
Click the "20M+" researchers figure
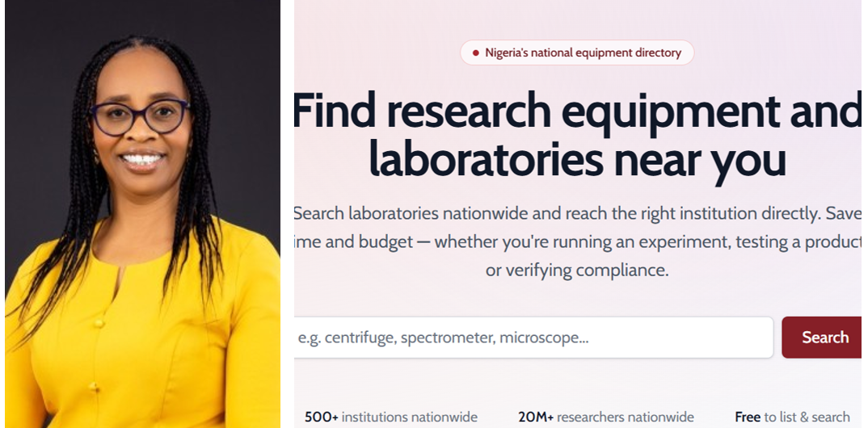click(x=536, y=417)
